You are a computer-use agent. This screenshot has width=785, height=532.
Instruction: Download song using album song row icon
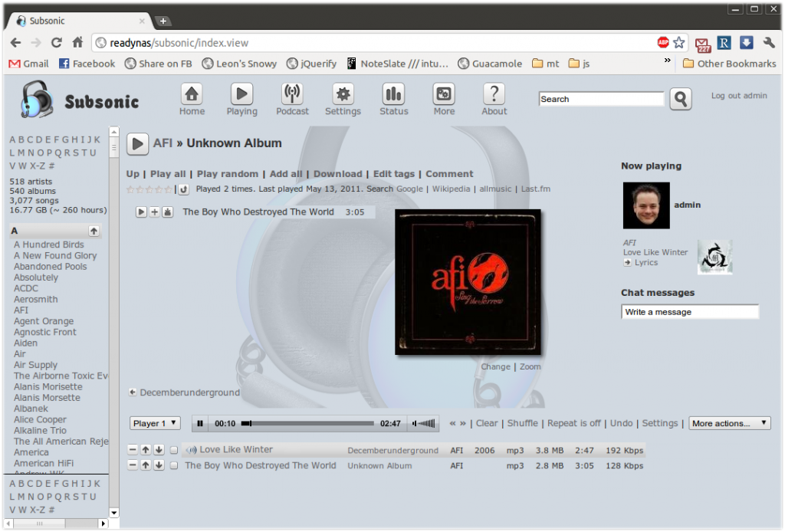[167, 212]
